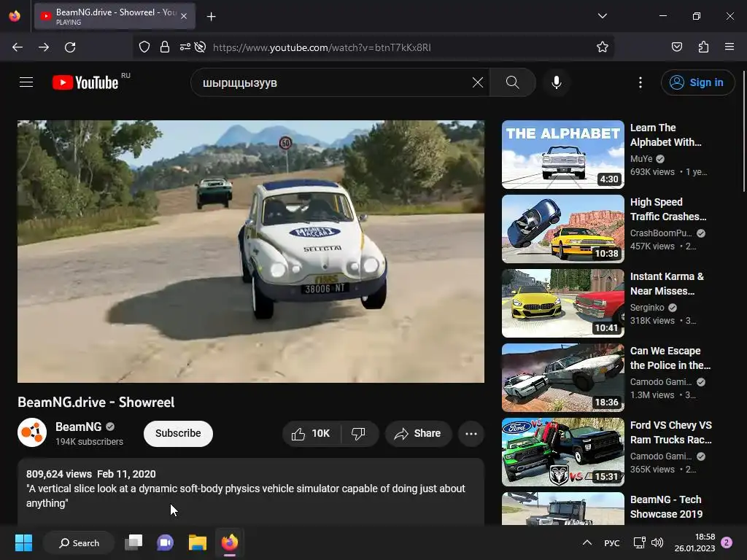This screenshot has width=747, height=560.
Task: Open the network tray icon
Action: pos(639,542)
